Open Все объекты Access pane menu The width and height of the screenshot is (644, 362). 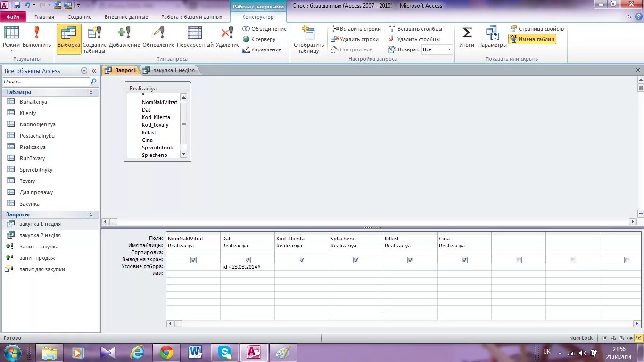[84, 71]
